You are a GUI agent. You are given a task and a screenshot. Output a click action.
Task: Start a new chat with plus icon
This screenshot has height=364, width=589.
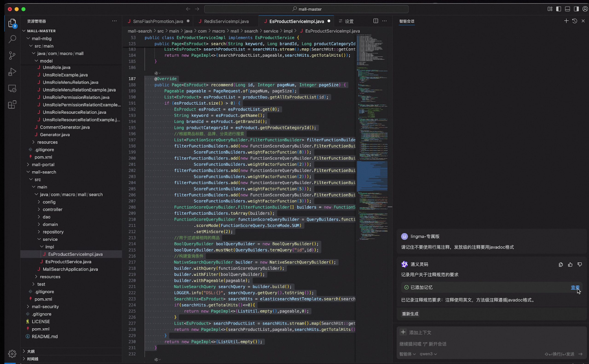(x=566, y=21)
